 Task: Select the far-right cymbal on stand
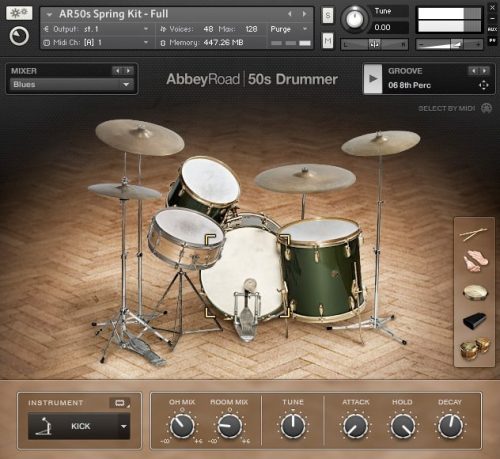[x=381, y=142]
